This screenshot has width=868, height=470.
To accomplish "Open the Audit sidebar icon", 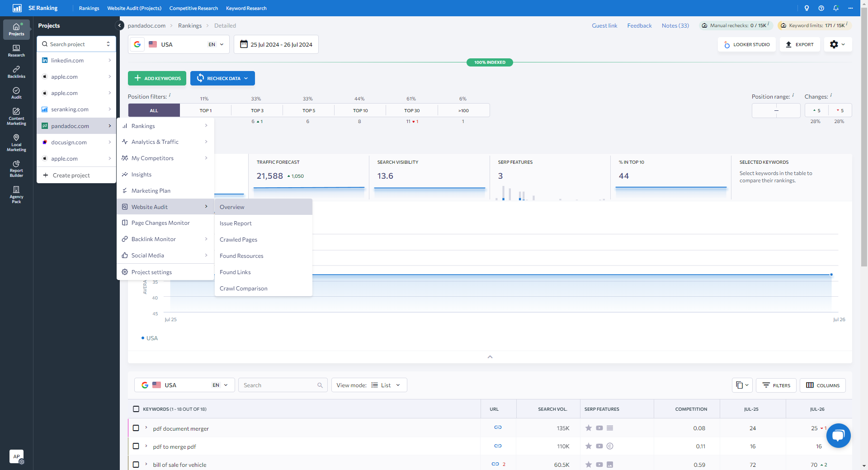I will click(x=16, y=93).
